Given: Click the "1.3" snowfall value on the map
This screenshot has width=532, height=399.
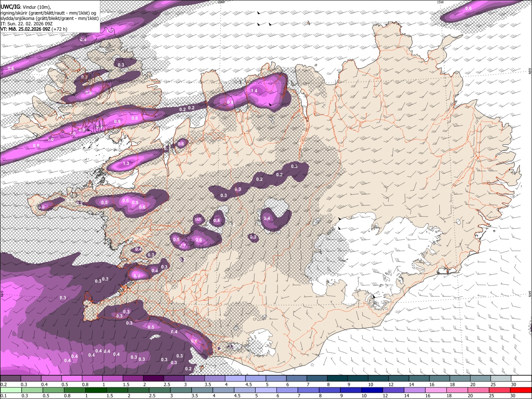Looking at the screenshot, I should point(126,164).
